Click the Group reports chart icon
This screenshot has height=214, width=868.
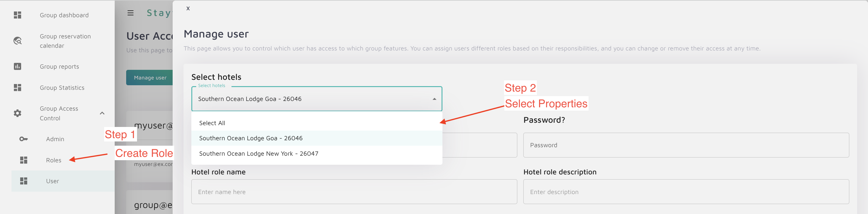[18, 66]
